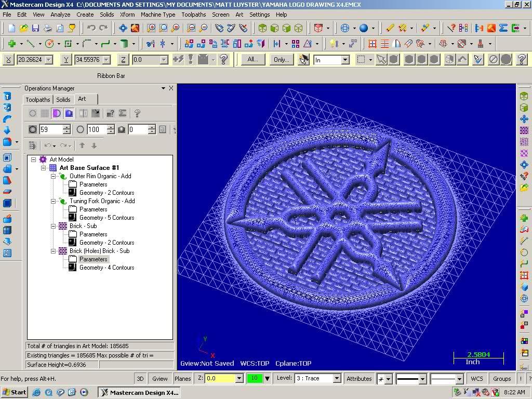Click the blue shaded sphere icon
This screenshot has height=399, width=532.
(364, 28)
